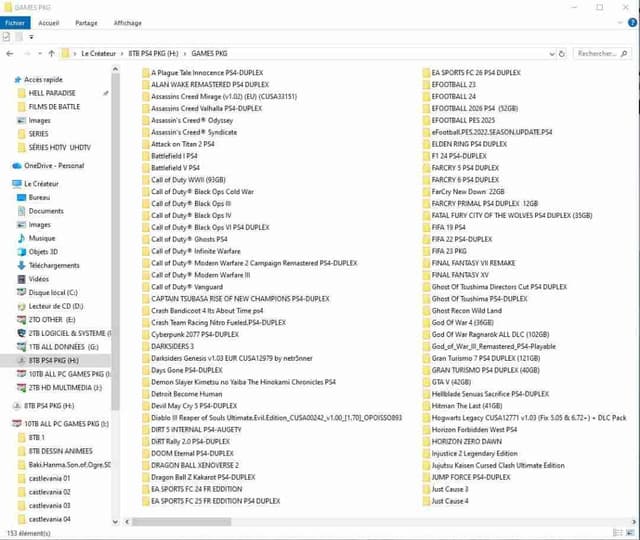Select Days Gone PS4-DUPLEX folder

point(187,370)
